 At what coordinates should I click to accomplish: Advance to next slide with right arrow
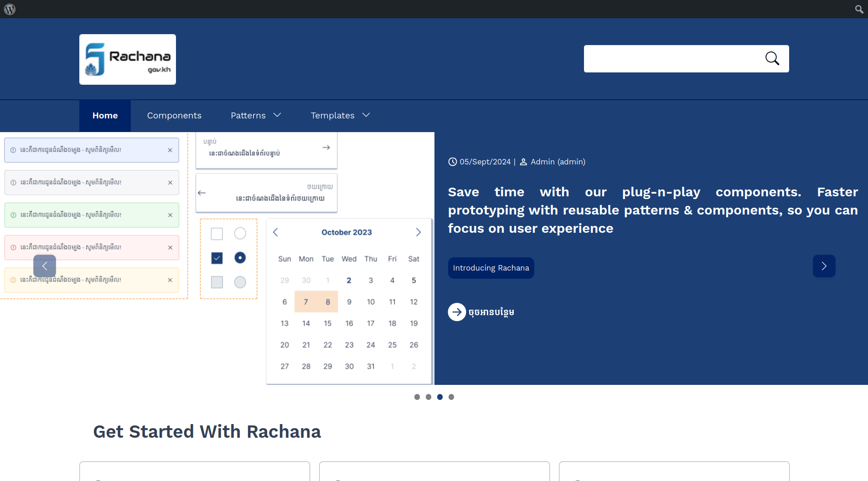824,266
